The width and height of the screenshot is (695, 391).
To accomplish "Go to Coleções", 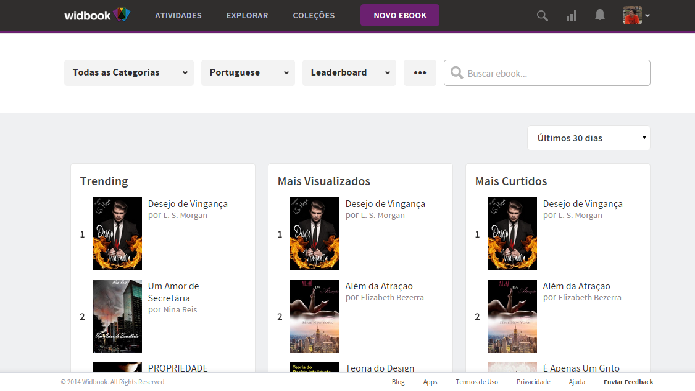I will click(314, 16).
